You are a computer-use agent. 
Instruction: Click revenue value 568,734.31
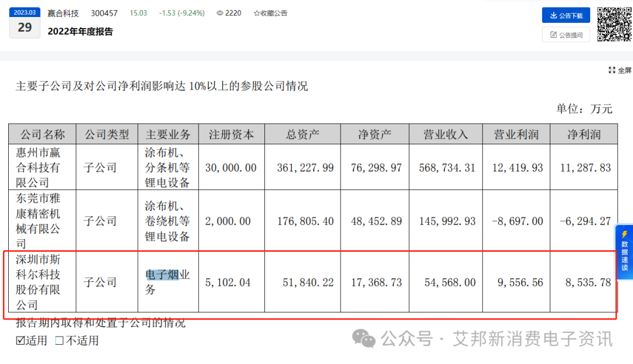[x=447, y=168]
